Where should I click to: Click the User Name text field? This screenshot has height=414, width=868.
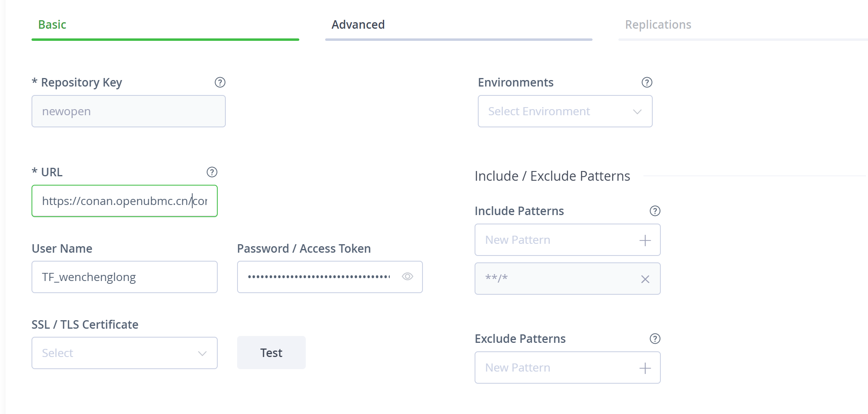(124, 277)
